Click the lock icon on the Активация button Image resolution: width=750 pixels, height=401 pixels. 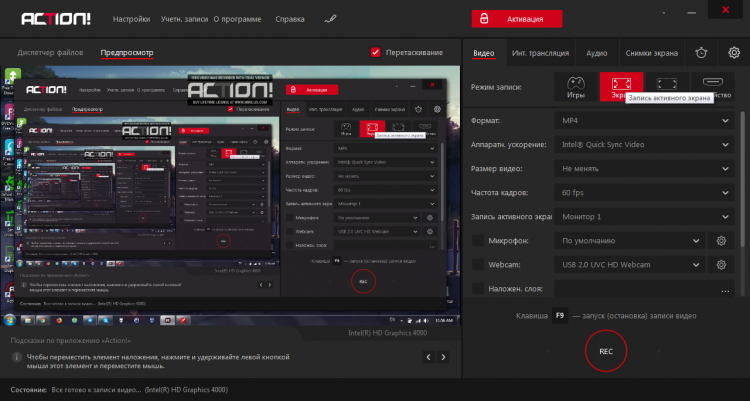coord(484,19)
